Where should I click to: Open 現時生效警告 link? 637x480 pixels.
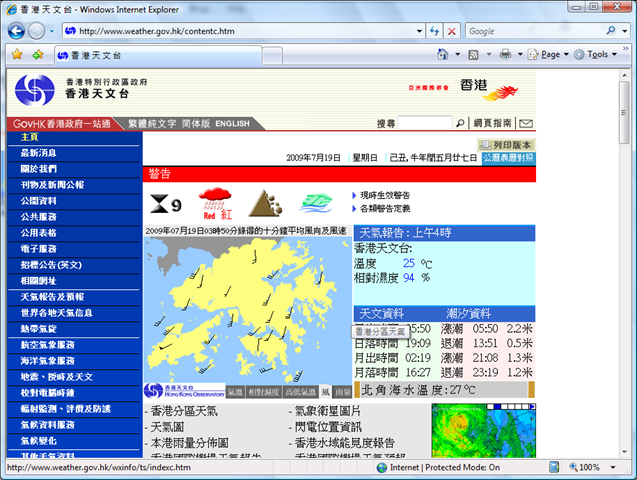click(385, 195)
